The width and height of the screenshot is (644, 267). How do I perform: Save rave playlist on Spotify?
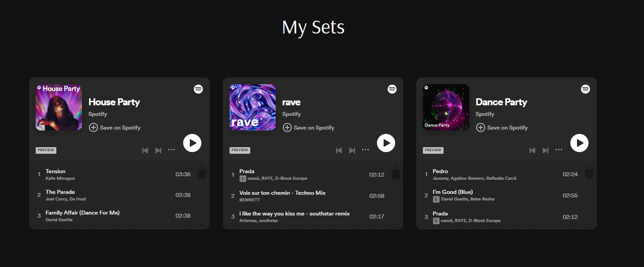point(309,128)
